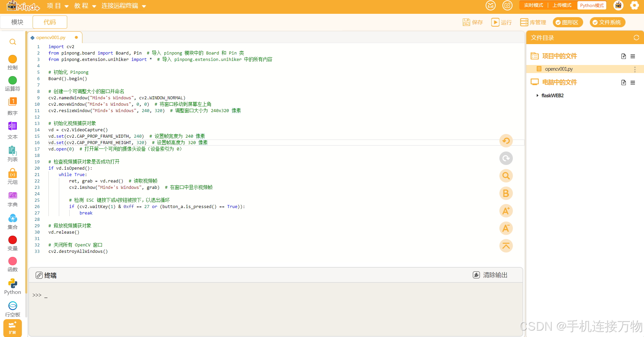Click the terminal link icon beside 终端
The height and width of the screenshot is (337, 644).
39,275
